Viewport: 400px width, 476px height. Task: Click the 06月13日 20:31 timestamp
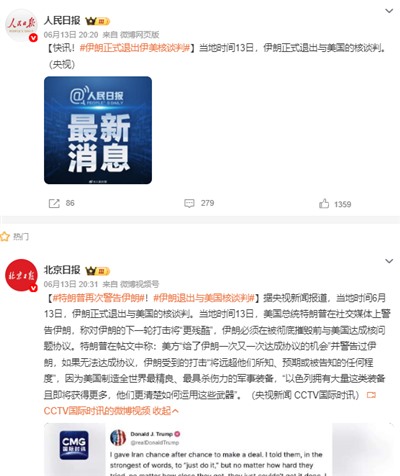pos(71,284)
